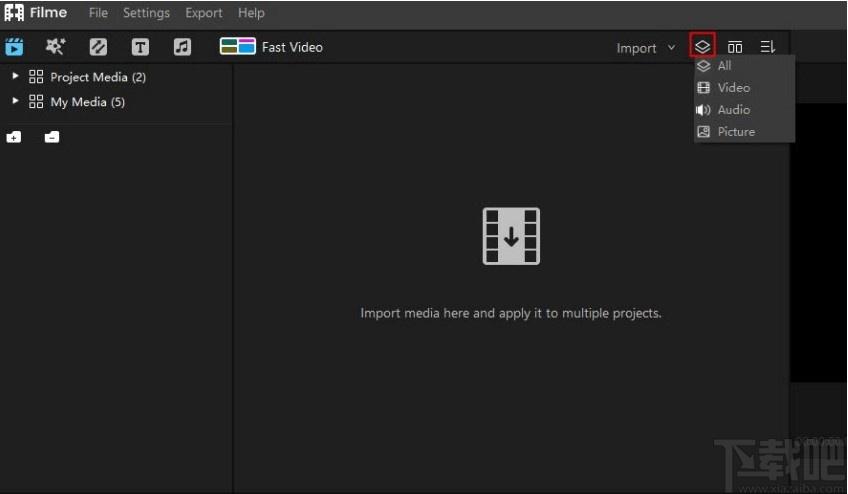Open the Effects sparkle tab
The height and width of the screenshot is (494, 848).
pos(55,47)
